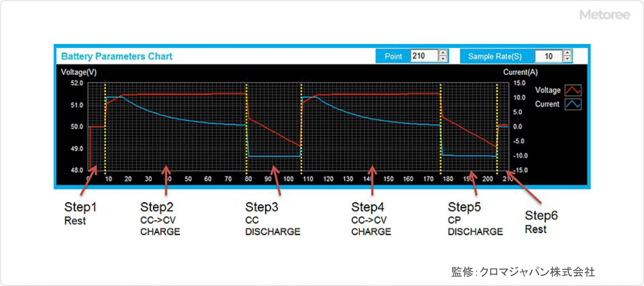The image size is (644, 286).
Task: Click the 49.0 voltage axis value
Action: (77, 148)
